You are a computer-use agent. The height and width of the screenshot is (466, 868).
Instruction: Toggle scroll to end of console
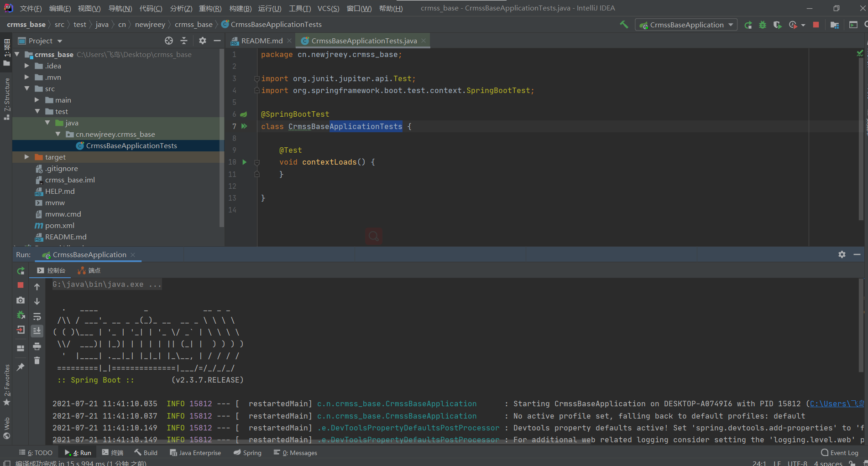click(37, 331)
